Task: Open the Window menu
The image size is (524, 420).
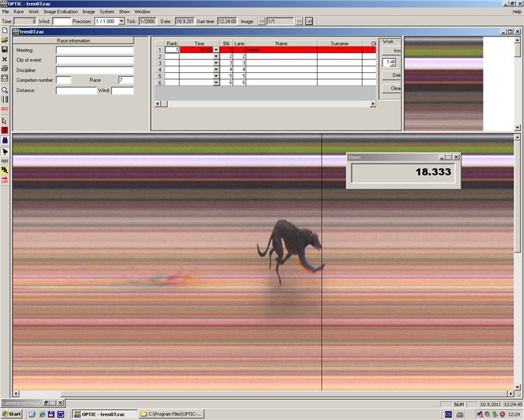Action: tap(142, 12)
